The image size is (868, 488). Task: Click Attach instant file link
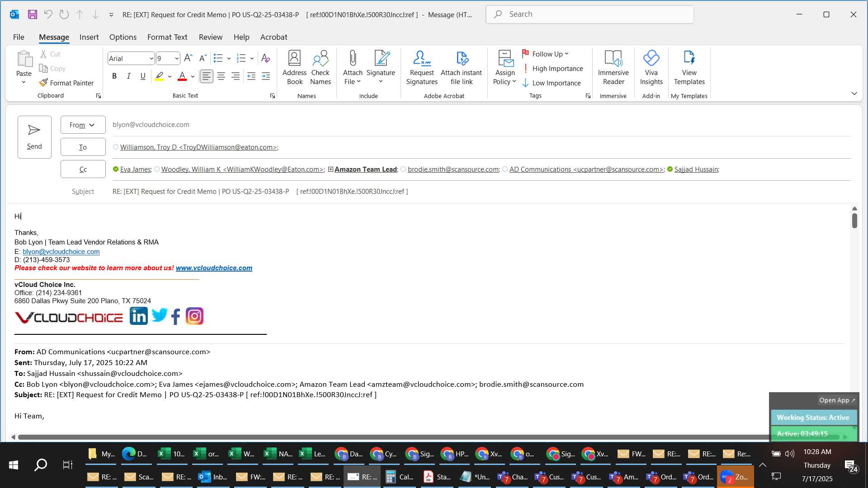point(461,68)
